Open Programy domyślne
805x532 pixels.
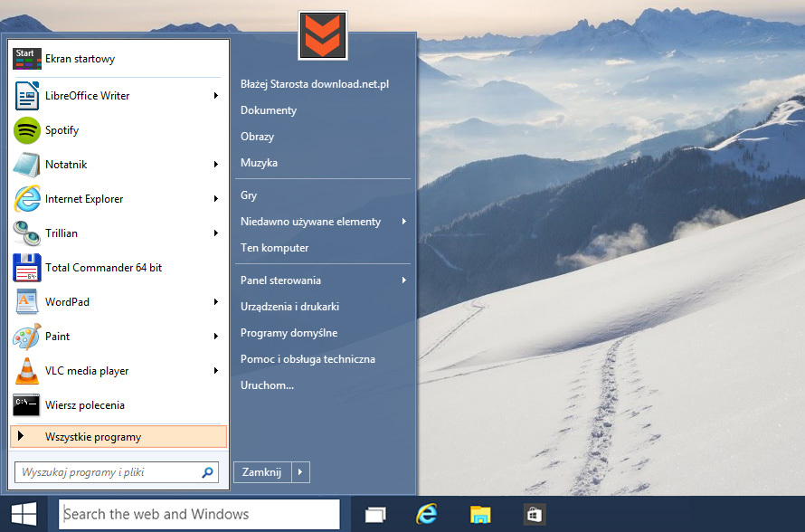(x=289, y=333)
